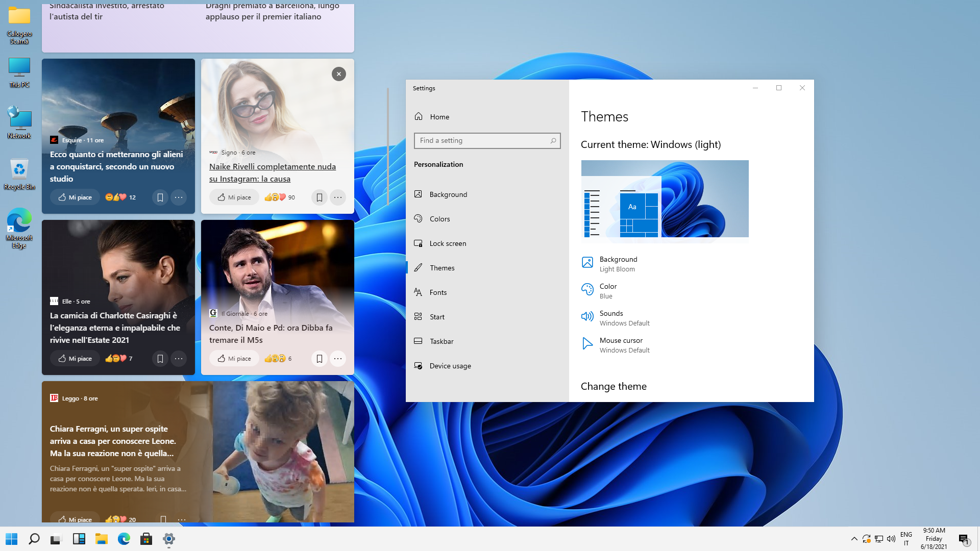This screenshot has height=551, width=980.
Task: Open Task View on the taskbar
Action: [56, 539]
